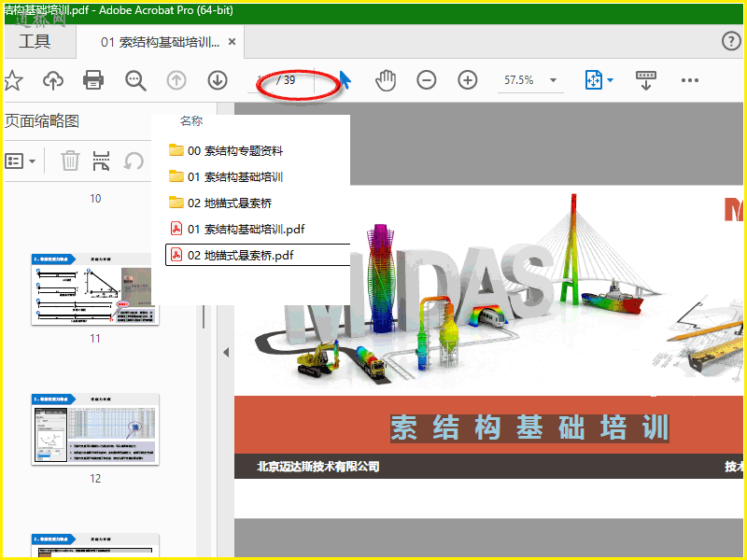Click the 57.5% zoom value field
Image resolution: width=747 pixels, height=560 pixels.
click(x=519, y=80)
